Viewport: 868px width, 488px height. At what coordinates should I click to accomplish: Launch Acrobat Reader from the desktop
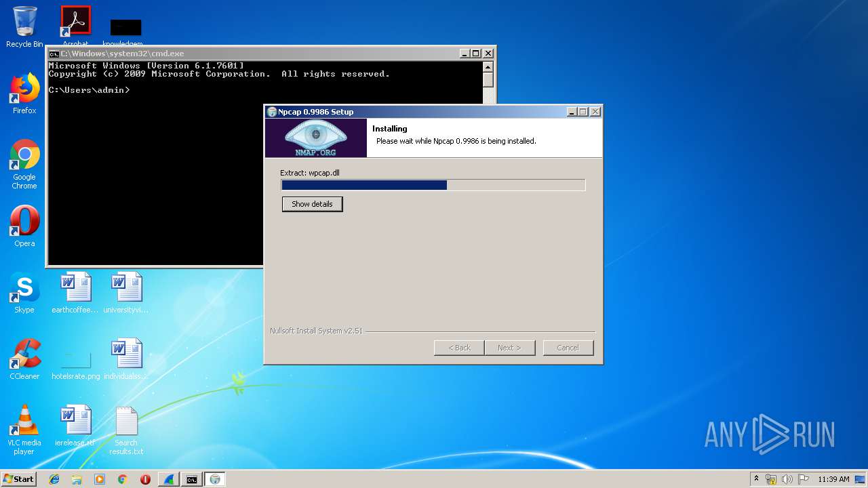click(x=75, y=24)
